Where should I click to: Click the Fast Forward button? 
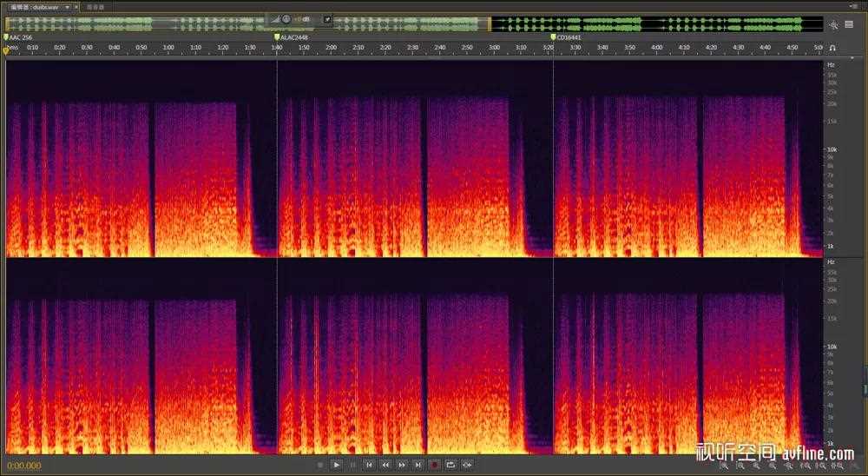coord(402,466)
